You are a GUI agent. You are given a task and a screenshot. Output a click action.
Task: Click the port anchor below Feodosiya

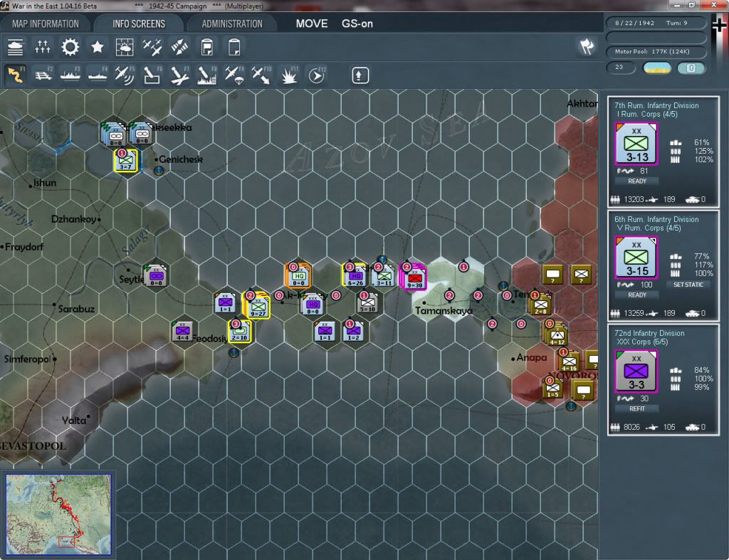(x=234, y=353)
